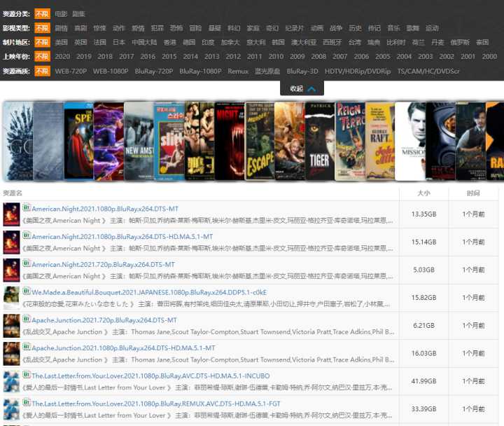Filter genre by 喜剧
504x426 pixels.
[80, 28]
